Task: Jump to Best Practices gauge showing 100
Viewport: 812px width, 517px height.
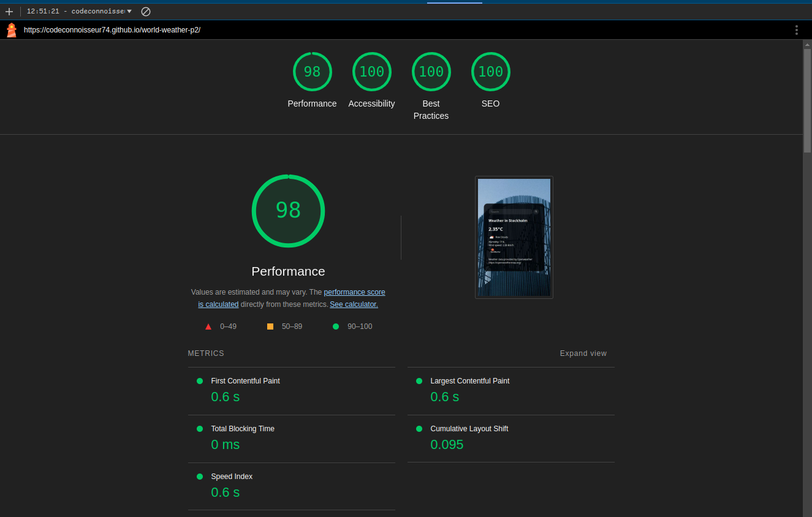Action: pos(431,72)
